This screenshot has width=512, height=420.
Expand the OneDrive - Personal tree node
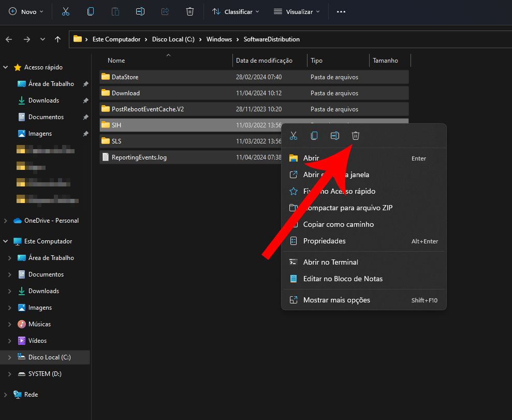coord(6,221)
